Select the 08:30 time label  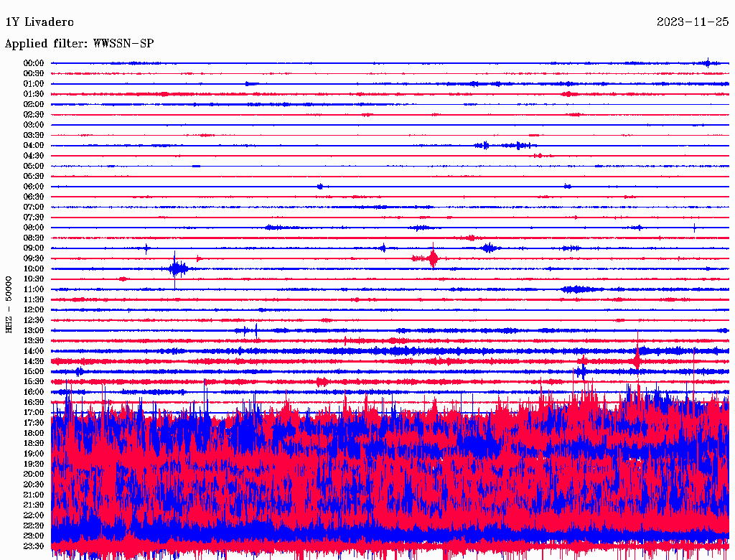pyautogui.click(x=33, y=238)
